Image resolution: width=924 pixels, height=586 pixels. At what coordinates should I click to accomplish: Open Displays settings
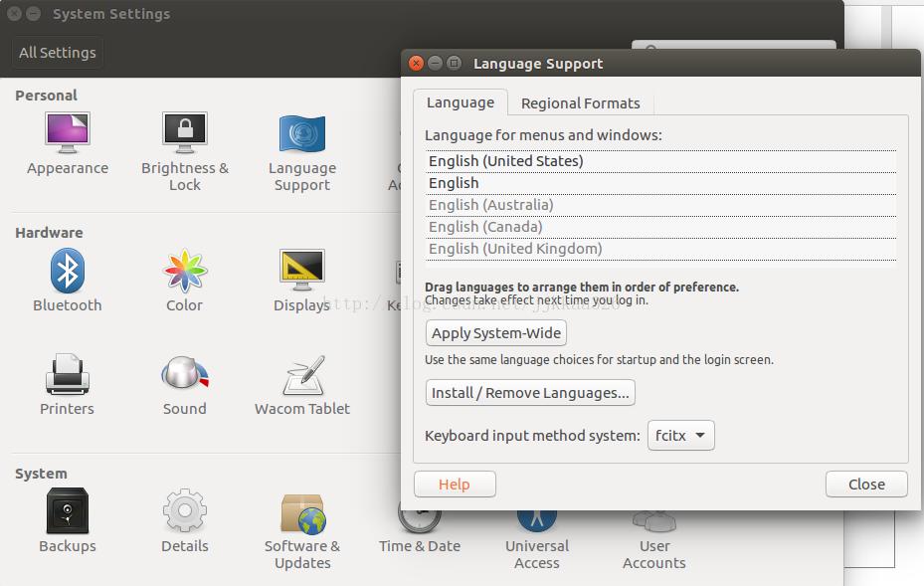301,280
